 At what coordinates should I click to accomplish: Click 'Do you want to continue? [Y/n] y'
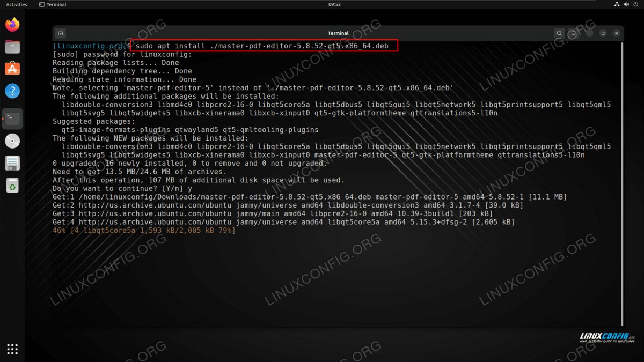point(122,188)
